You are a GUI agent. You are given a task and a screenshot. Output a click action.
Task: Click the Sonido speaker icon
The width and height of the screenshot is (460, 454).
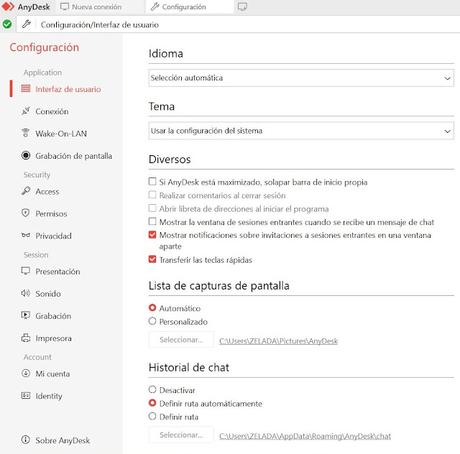click(x=26, y=293)
